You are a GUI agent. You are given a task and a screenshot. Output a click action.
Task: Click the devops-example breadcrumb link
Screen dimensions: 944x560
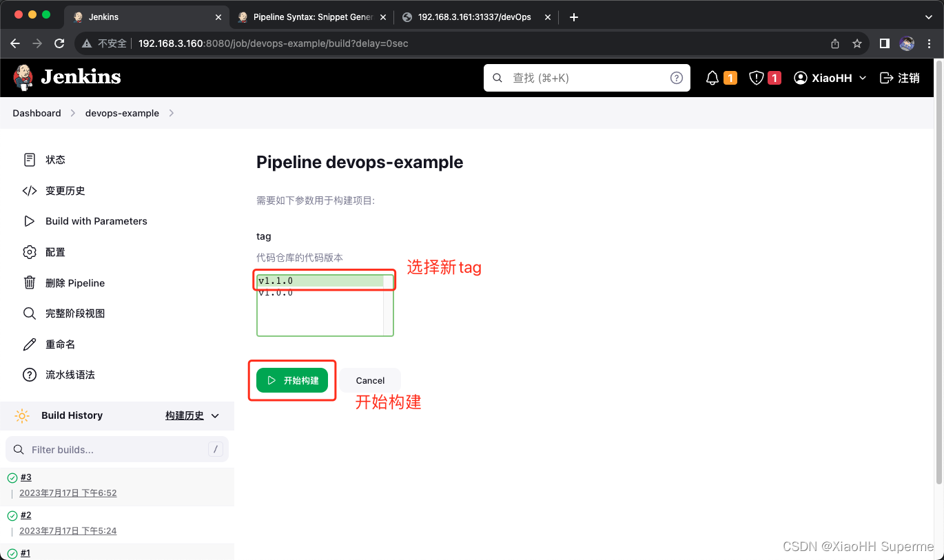pos(122,113)
